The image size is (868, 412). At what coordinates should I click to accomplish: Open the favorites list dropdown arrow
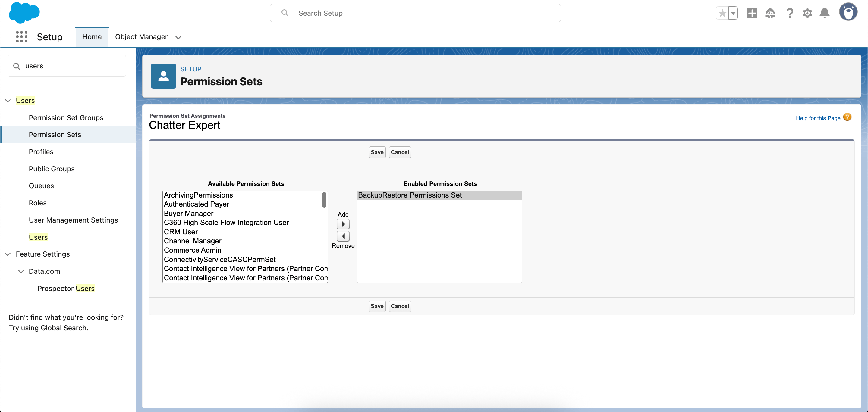(x=733, y=13)
